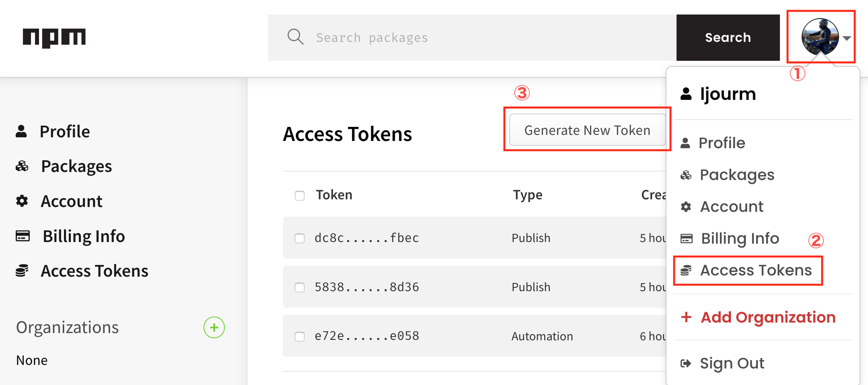Screen dimensions: 868x385
Task: Click the Generate New Token button
Action: [x=587, y=130]
